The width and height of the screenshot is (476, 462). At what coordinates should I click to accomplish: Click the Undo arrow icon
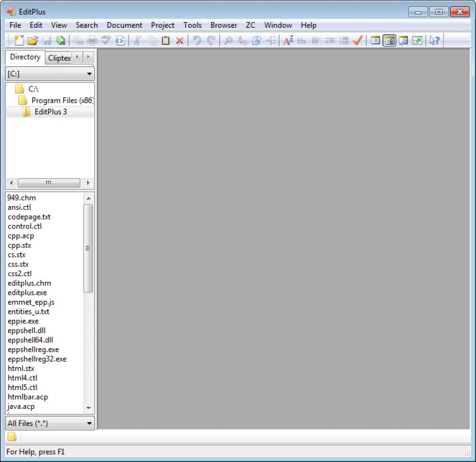tap(197, 40)
